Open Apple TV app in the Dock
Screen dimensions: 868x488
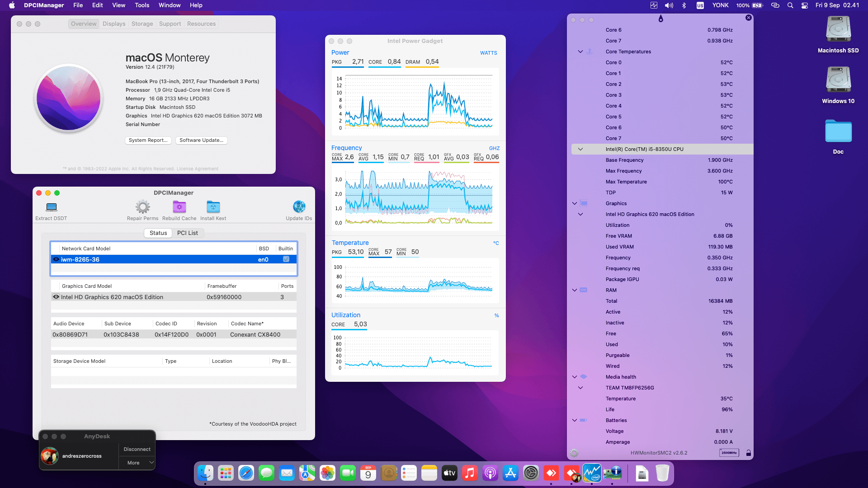(449, 473)
